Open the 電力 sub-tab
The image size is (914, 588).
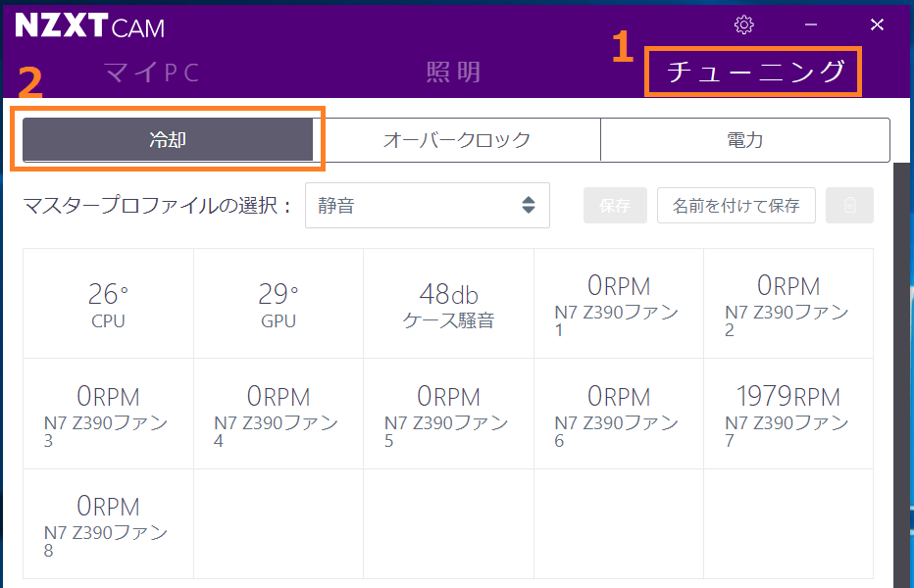pos(745,140)
